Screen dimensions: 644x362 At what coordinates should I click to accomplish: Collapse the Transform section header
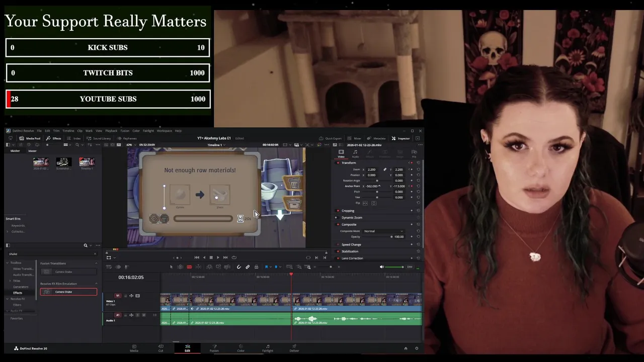point(349,163)
